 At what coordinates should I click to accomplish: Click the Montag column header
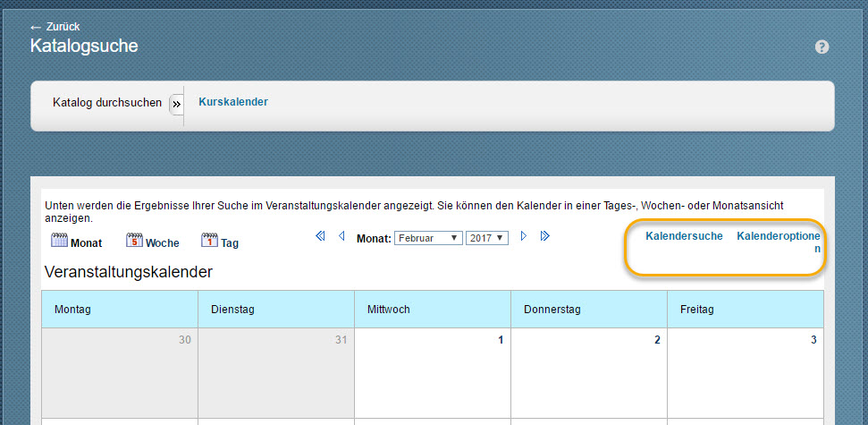120,310
